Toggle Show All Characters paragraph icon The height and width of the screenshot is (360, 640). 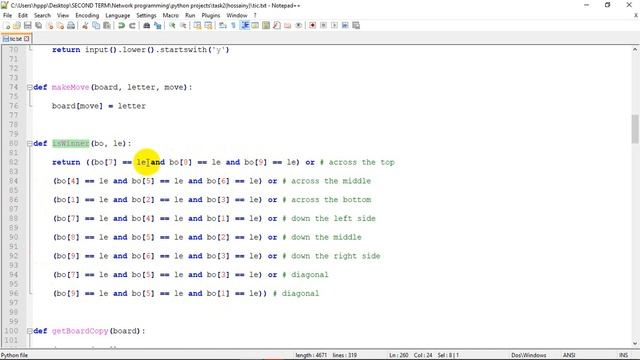[x=233, y=25]
